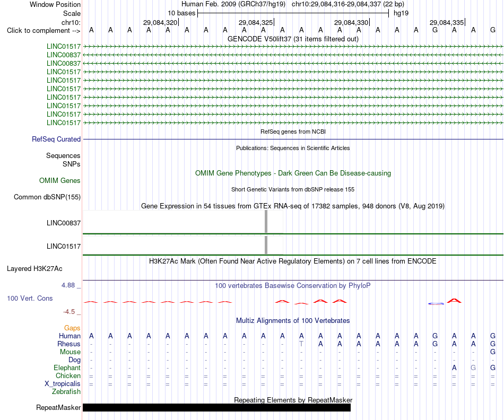Open 'Repeating Elements by RepeatMasker' track title
The image size is (504, 420).
click(293, 400)
